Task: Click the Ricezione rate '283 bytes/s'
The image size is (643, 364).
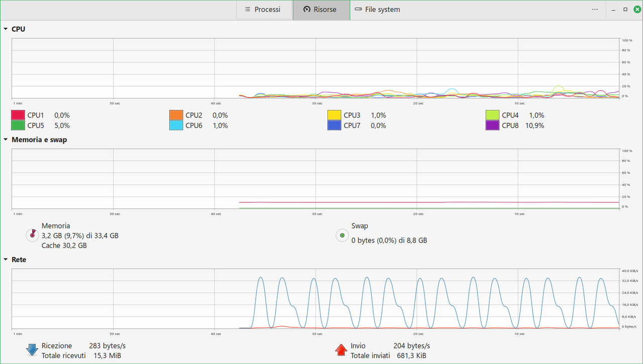Action: [x=108, y=346]
